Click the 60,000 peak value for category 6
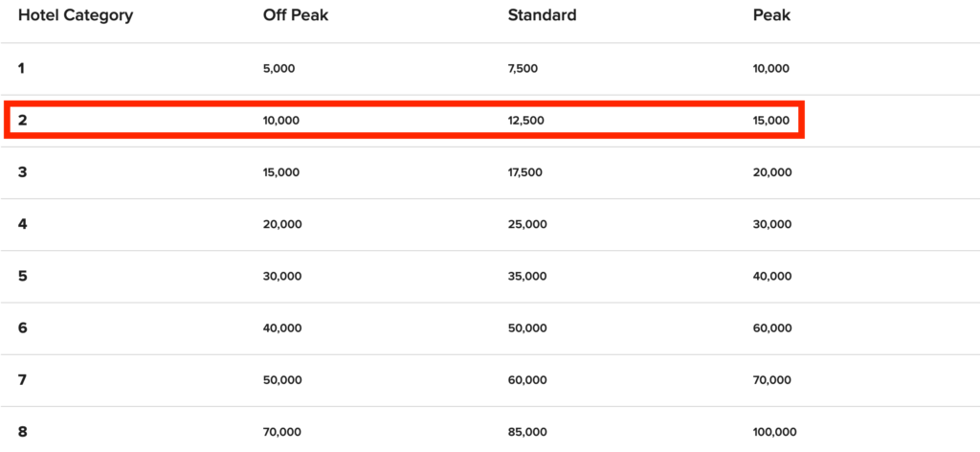Screen dimensions: 980x452 [772, 328]
